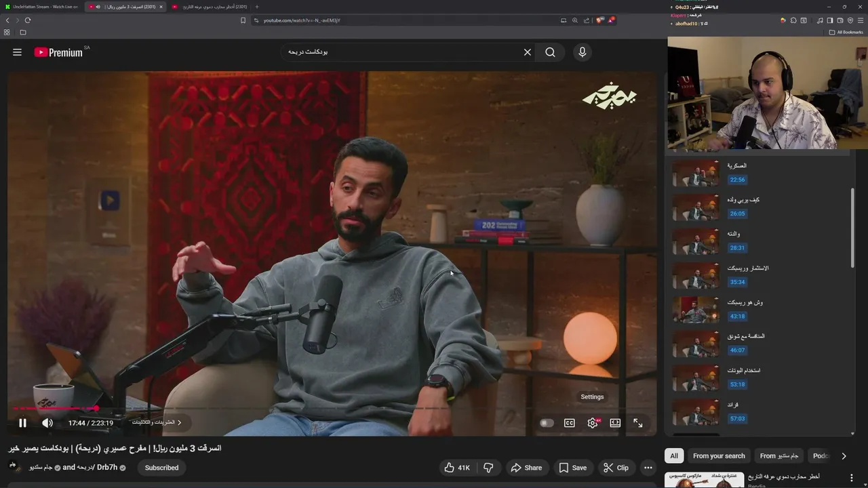Switch to theater mode view

[615, 423]
